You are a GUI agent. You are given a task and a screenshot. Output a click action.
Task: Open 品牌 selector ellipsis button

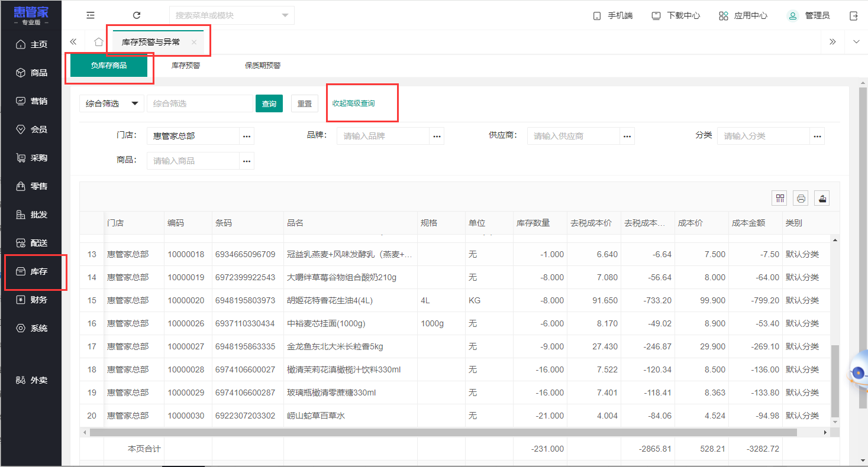pyautogui.click(x=437, y=136)
